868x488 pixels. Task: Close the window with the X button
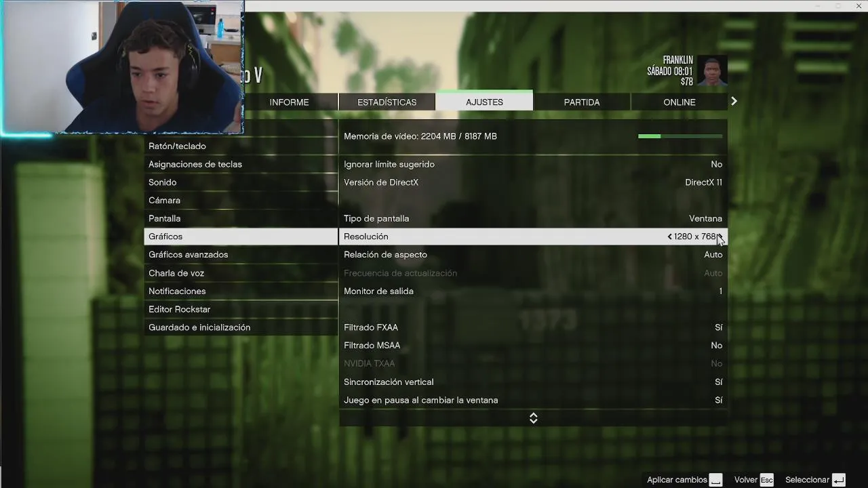point(859,5)
